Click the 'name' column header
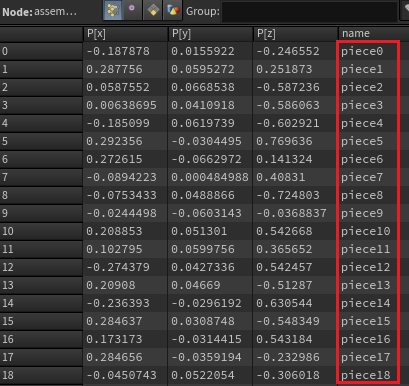Image resolution: width=409 pixels, height=386 pixels. (374, 34)
